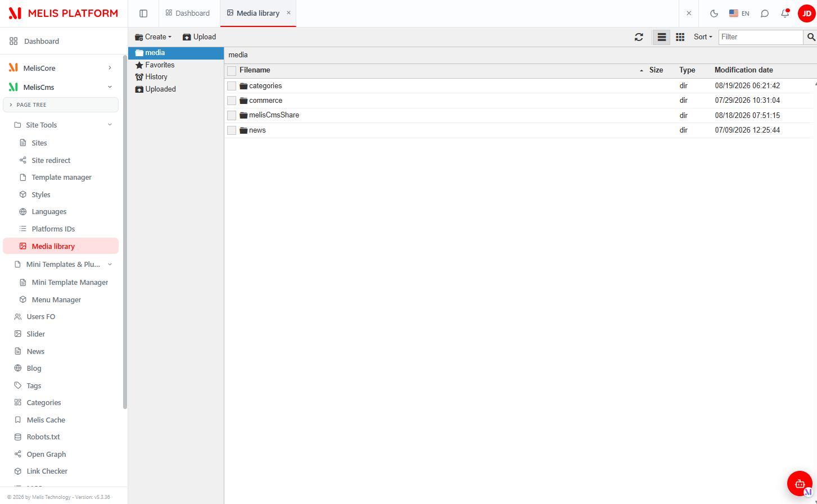Image resolution: width=817 pixels, height=504 pixels.
Task: Check the melisCmsShare row checkbox
Action: [x=232, y=115]
